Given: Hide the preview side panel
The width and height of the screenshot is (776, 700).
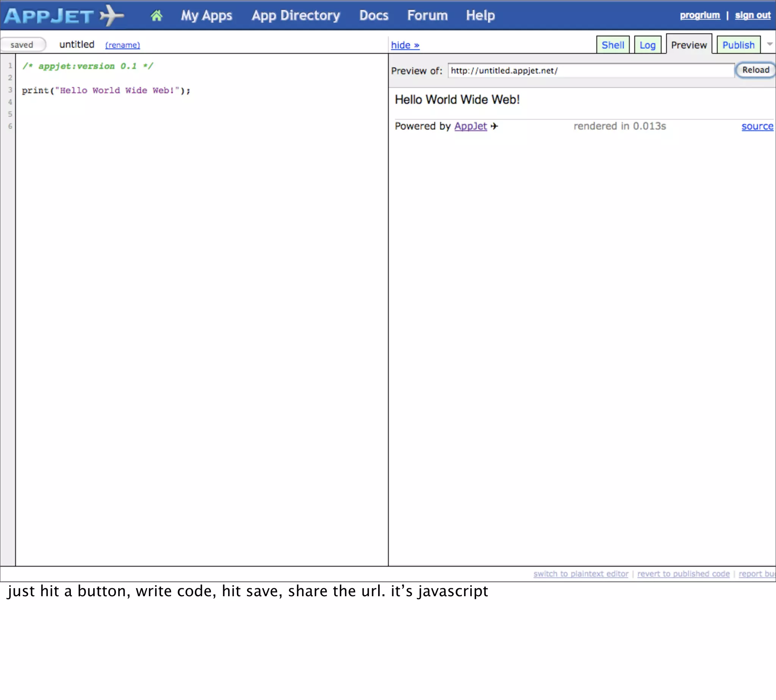Looking at the screenshot, I should pyautogui.click(x=405, y=45).
